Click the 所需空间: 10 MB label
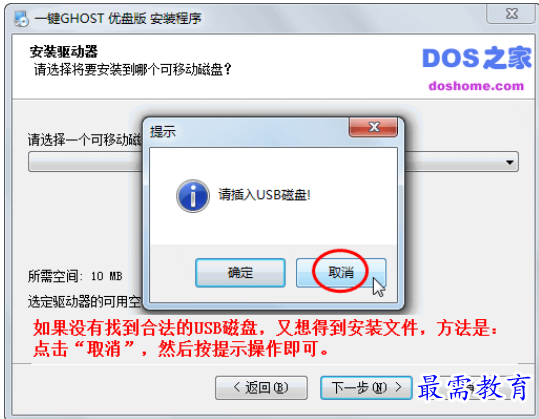539x419 pixels. click(x=75, y=276)
